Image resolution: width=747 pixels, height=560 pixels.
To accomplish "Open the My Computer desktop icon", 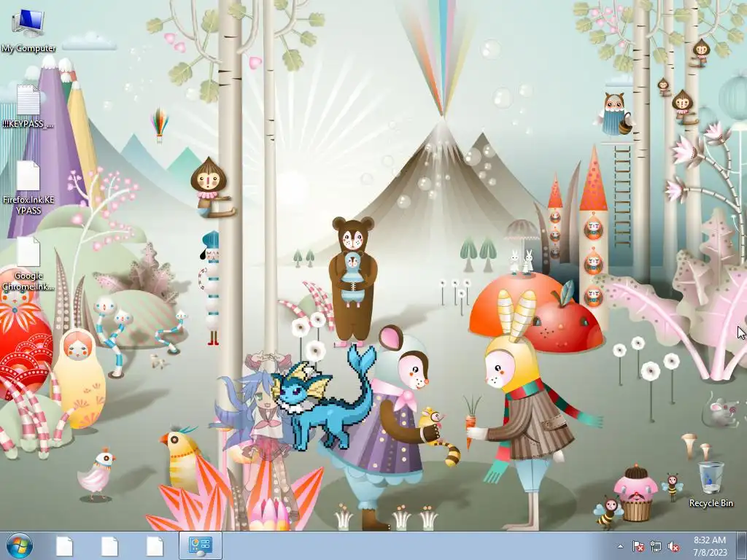I will pos(28,31).
